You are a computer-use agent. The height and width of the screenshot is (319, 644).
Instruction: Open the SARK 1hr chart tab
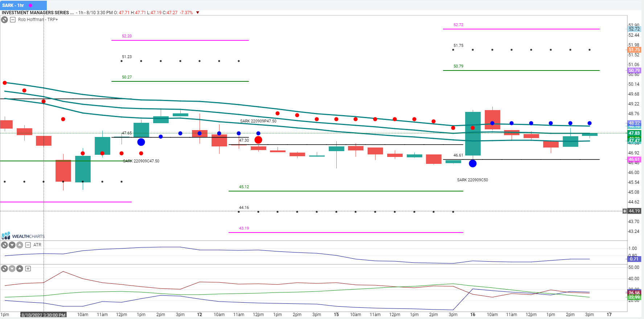pos(24,5)
